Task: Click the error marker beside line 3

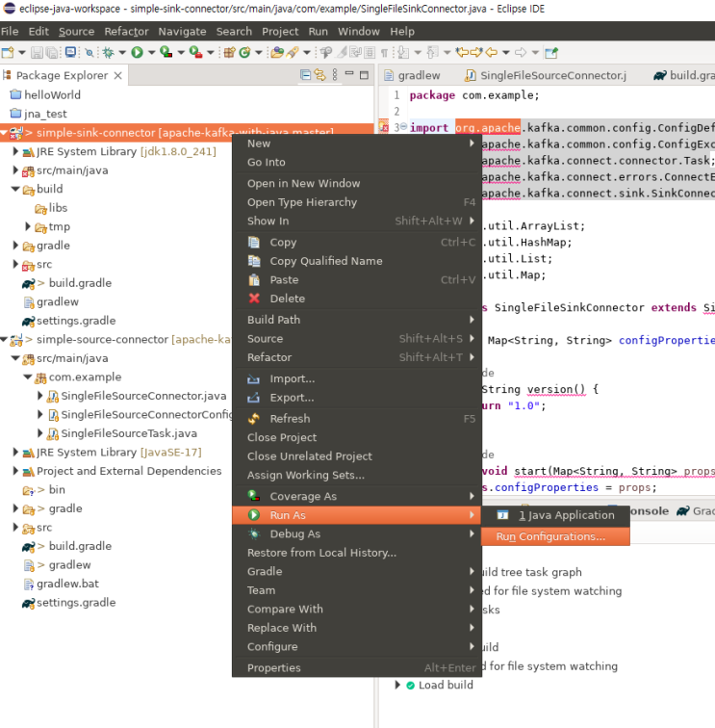Action: pos(384,126)
